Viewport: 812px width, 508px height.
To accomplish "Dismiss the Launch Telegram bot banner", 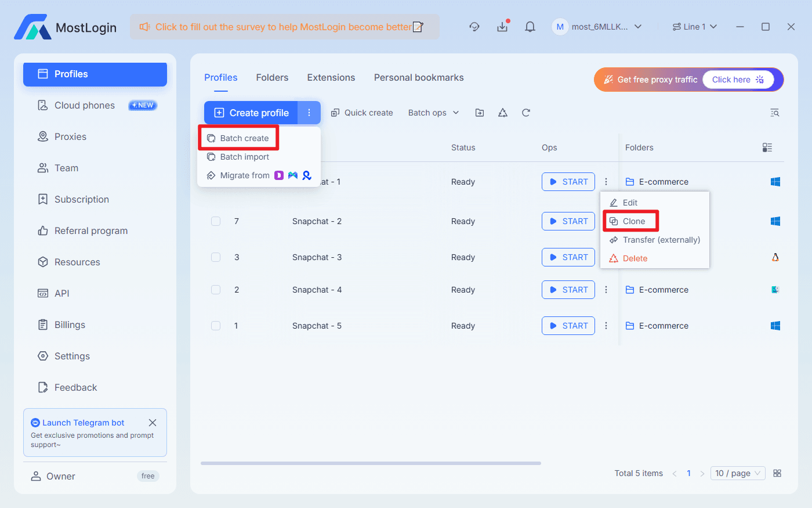I will pos(153,423).
